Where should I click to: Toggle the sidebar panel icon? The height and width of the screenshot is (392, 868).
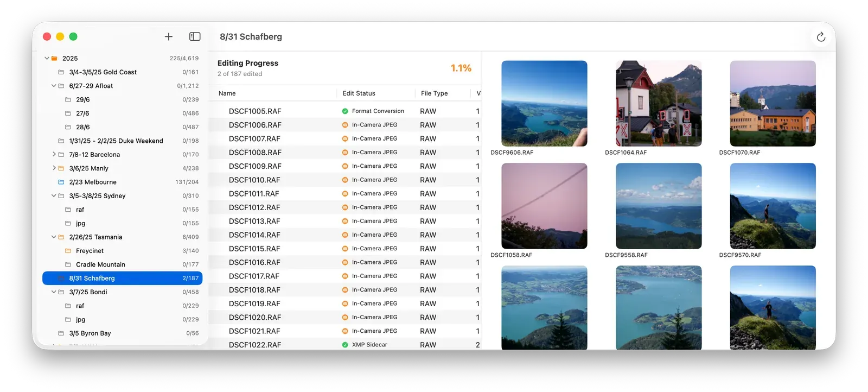click(x=195, y=36)
